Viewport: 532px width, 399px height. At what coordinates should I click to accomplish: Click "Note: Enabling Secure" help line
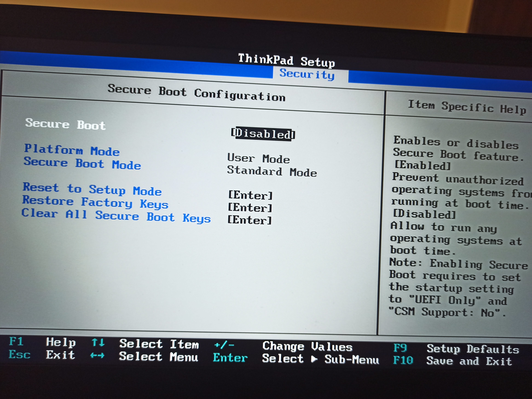pyautogui.click(x=458, y=264)
